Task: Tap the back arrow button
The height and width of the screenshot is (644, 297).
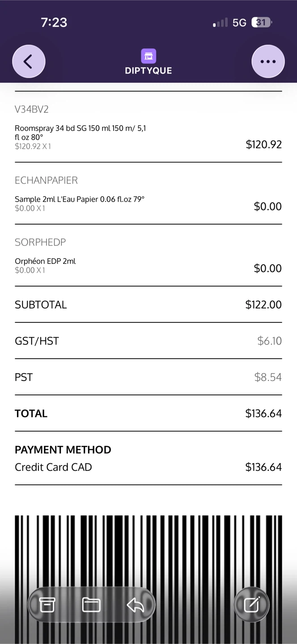Action: [x=29, y=61]
